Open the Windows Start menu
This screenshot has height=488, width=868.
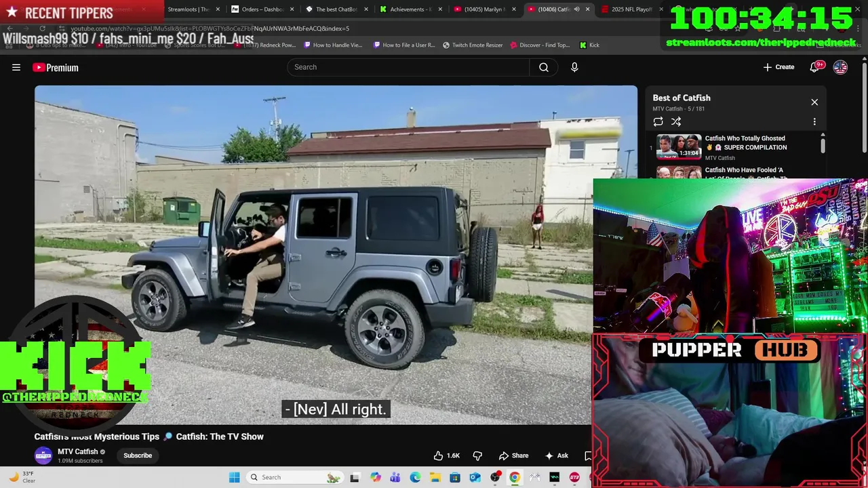pos(234,477)
